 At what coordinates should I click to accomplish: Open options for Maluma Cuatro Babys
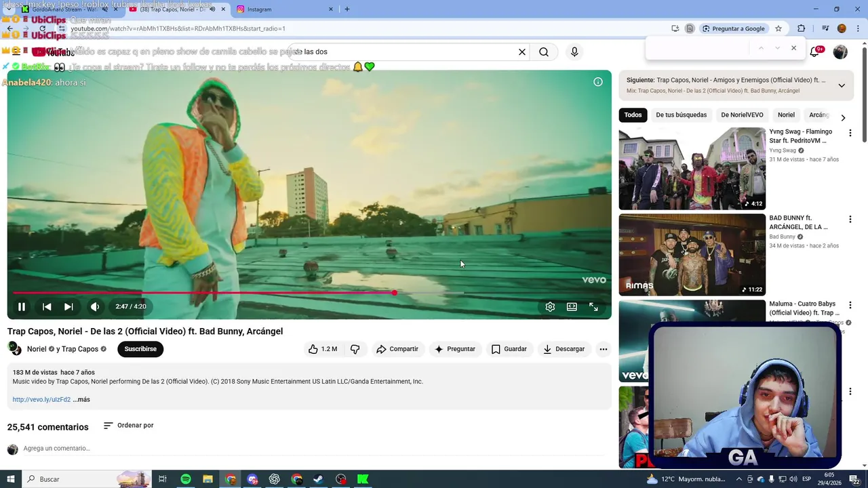pos(850,305)
